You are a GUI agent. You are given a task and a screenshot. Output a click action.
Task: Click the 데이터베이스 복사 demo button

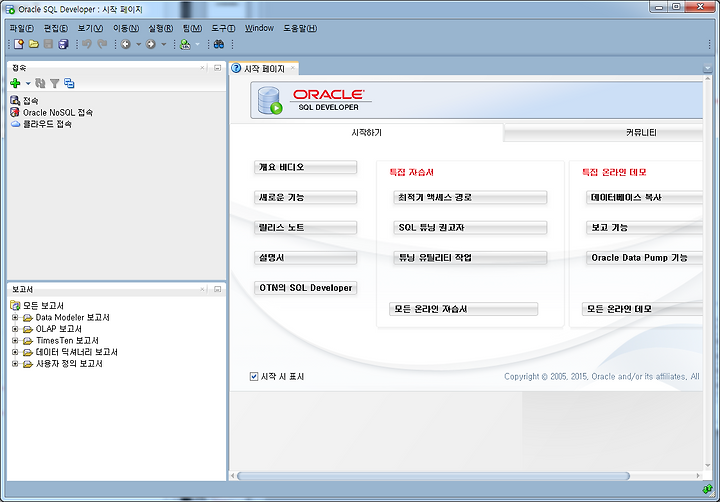[x=644, y=197]
